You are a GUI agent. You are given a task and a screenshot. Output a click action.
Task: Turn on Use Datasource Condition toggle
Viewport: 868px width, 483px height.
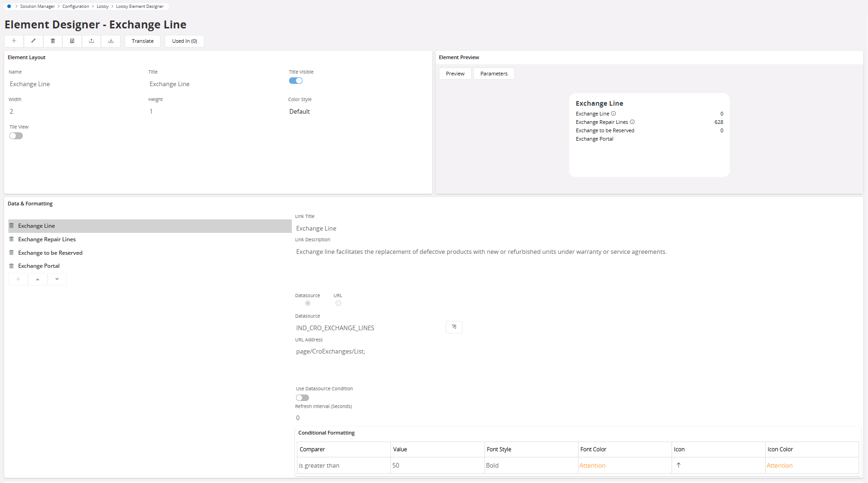click(302, 398)
